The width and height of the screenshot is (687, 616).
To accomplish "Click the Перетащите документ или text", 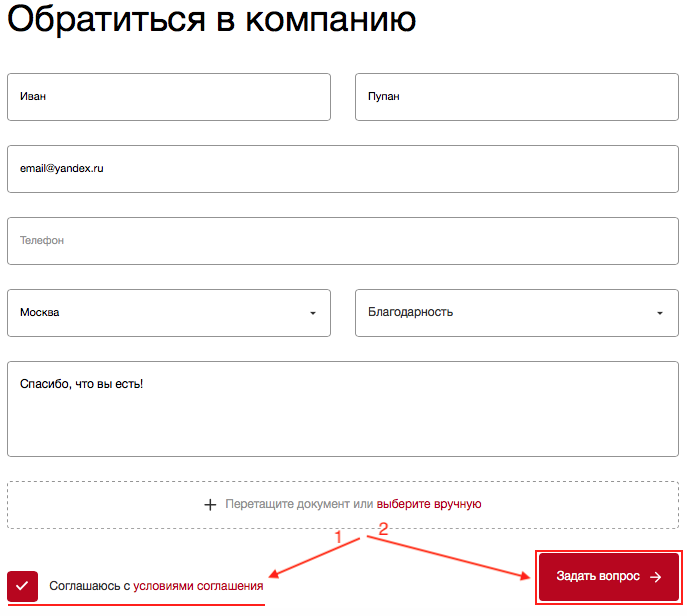I will tap(299, 504).
